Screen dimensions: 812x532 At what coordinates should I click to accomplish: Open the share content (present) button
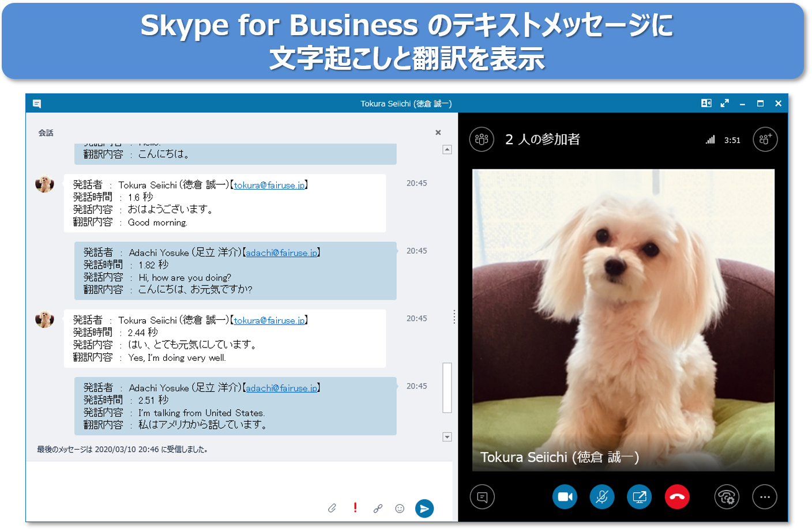640,497
